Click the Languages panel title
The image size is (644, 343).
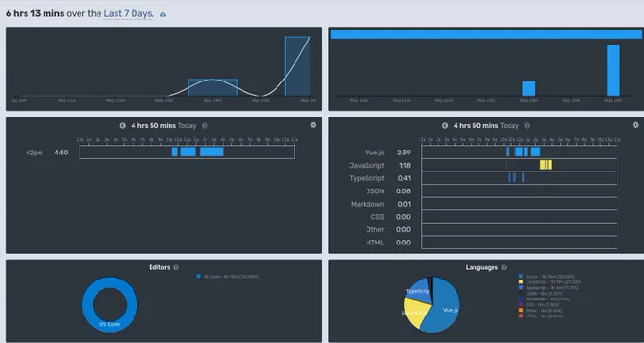pyautogui.click(x=481, y=267)
